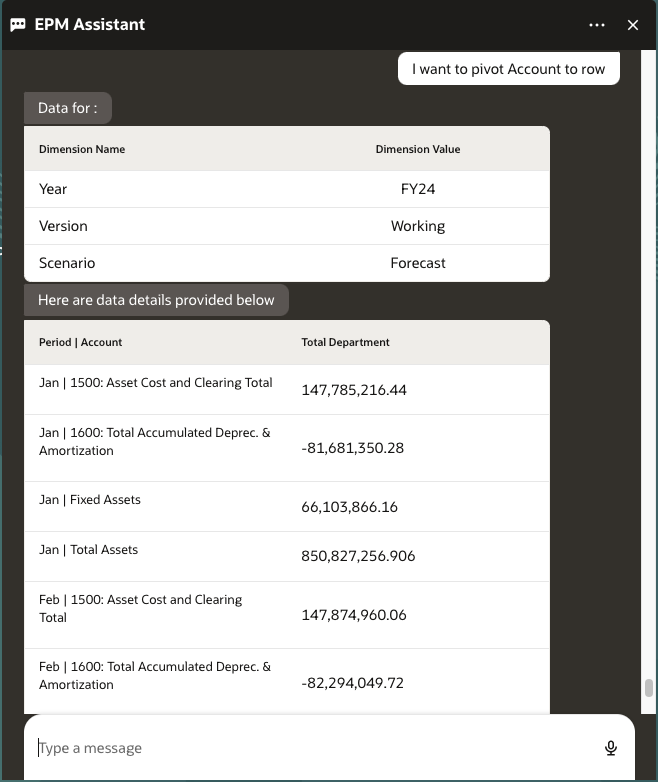Click the microphone voice input icon

pyautogui.click(x=611, y=748)
